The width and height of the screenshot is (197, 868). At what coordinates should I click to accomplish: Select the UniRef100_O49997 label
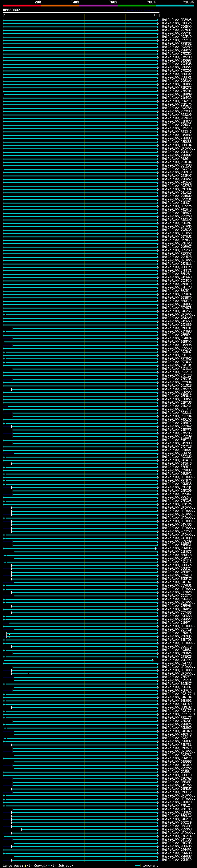click(176, 60)
